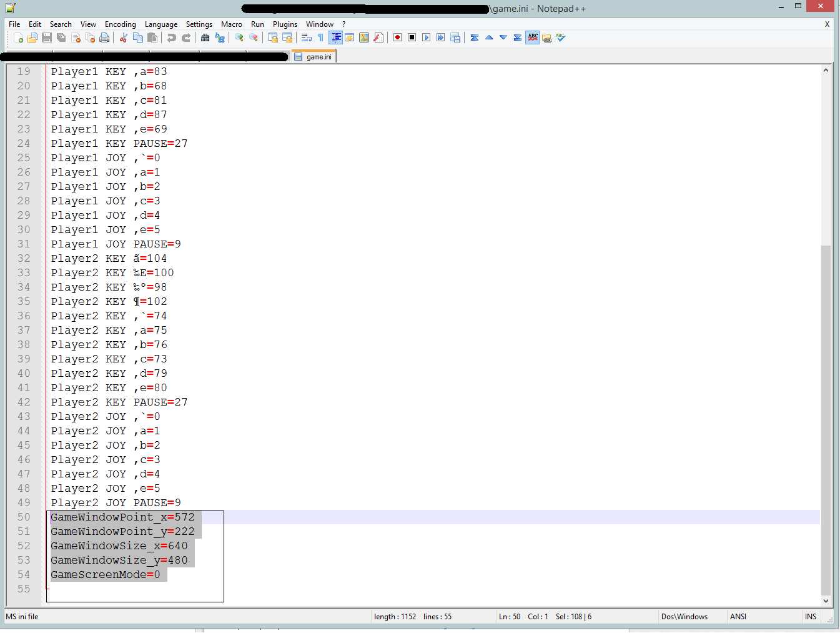The image size is (840, 633).
Task: Open the ? help menu
Action: (x=343, y=24)
